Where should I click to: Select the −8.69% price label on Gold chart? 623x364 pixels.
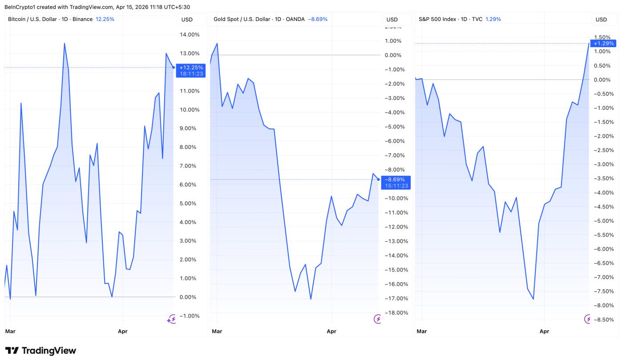coord(396,180)
